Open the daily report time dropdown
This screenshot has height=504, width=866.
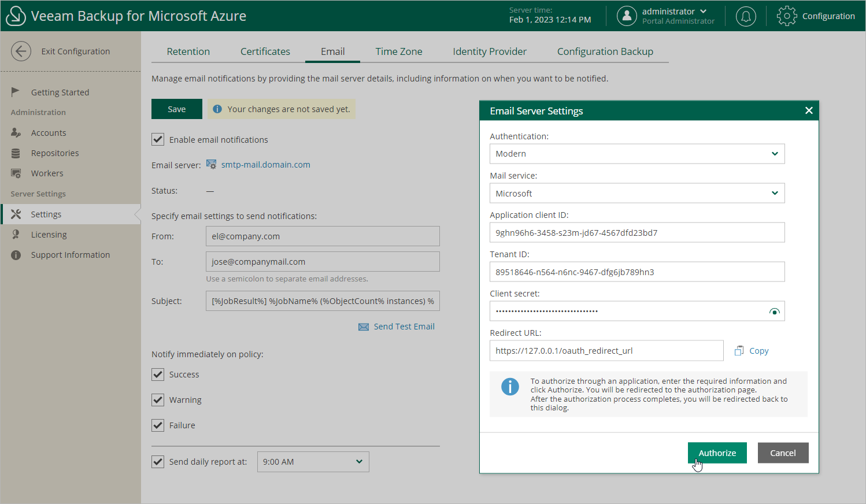pyautogui.click(x=313, y=462)
